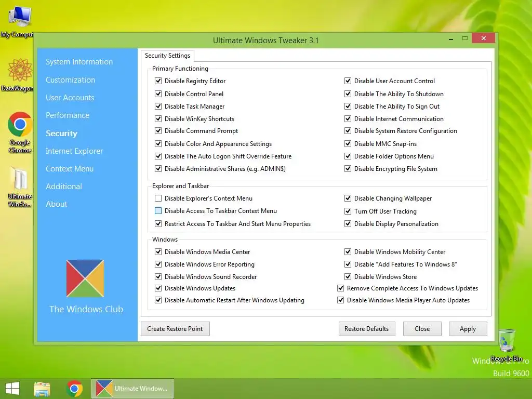The height and width of the screenshot is (399, 532).
Task: Toggle Disable Encrypting File System
Action: tap(348, 169)
